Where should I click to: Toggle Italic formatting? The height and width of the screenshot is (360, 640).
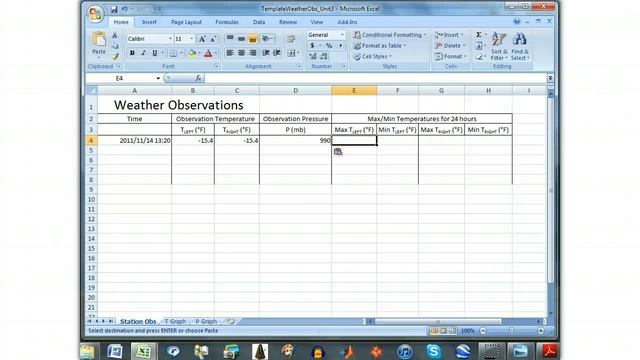143,53
